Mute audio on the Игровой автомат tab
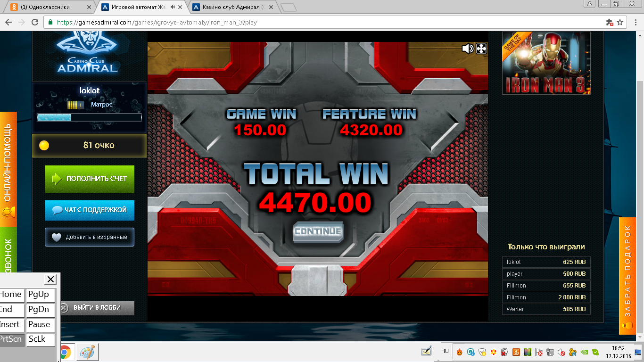Image resolution: width=644 pixels, height=362 pixels. click(173, 7)
